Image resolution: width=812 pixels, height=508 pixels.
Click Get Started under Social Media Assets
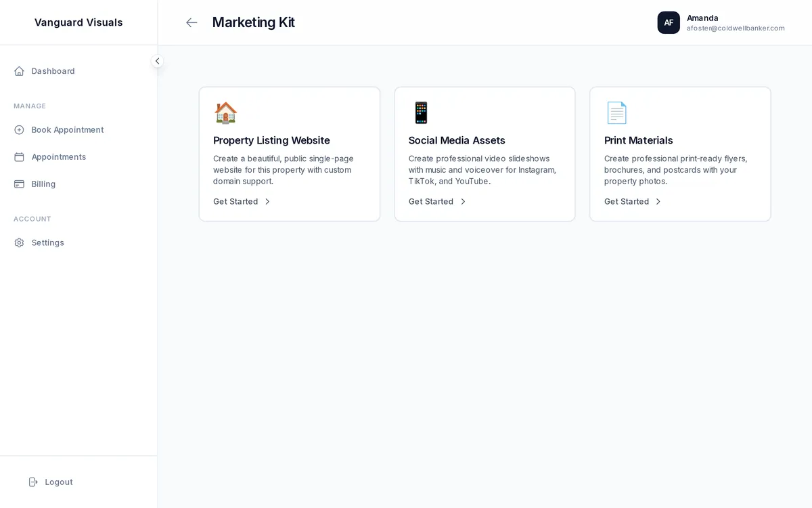430,201
